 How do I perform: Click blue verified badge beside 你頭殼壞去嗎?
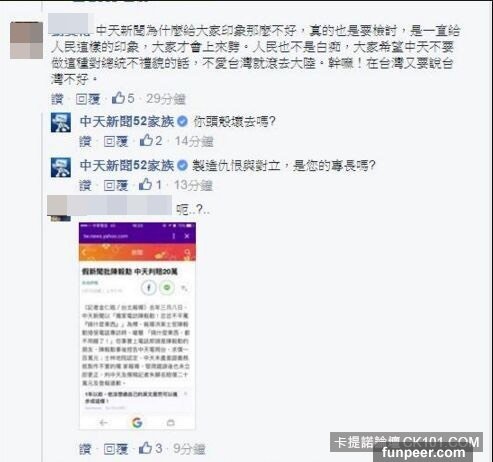[x=182, y=121]
